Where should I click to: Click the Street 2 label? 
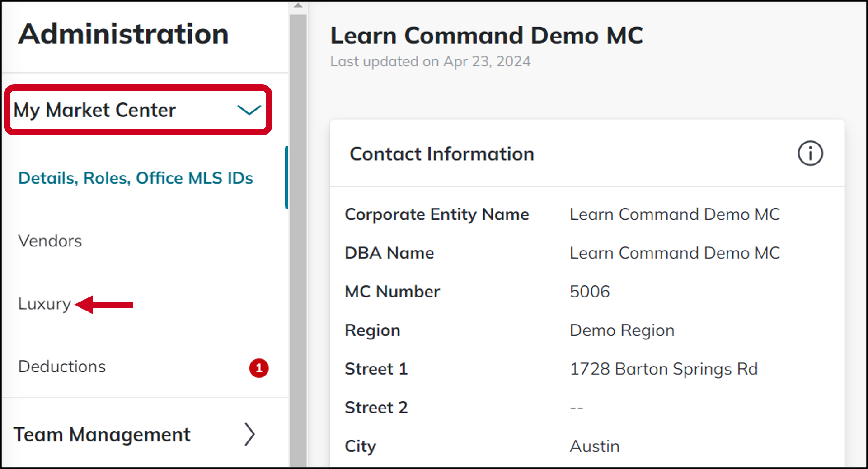click(376, 408)
